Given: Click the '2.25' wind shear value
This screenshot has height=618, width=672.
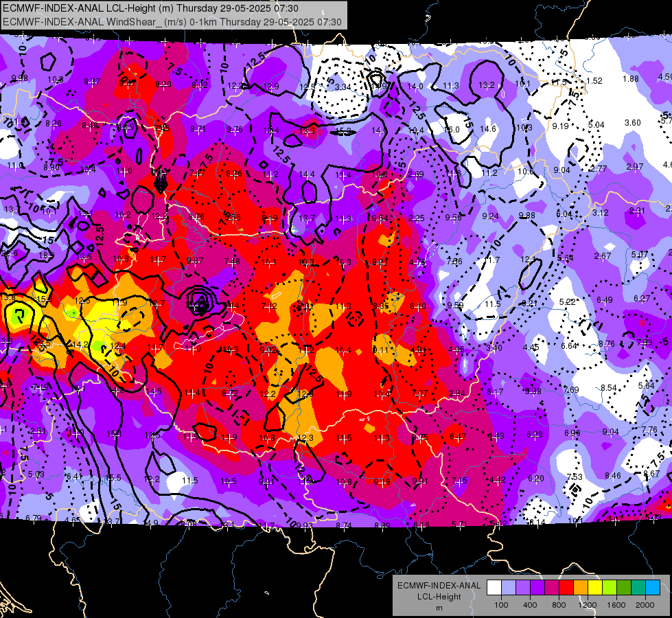Looking at the screenshot, I should pos(416,218).
